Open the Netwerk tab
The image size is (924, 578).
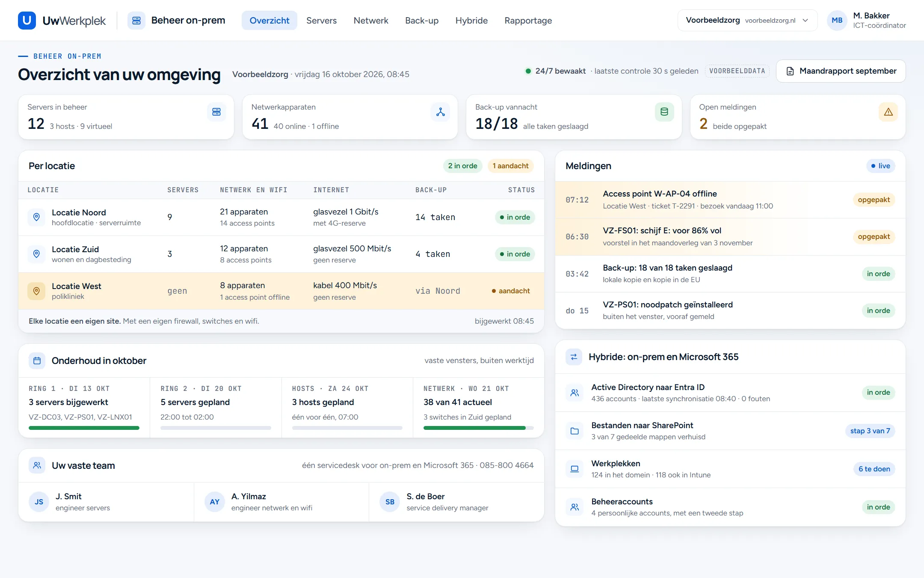pyautogui.click(x=371, y=21)
